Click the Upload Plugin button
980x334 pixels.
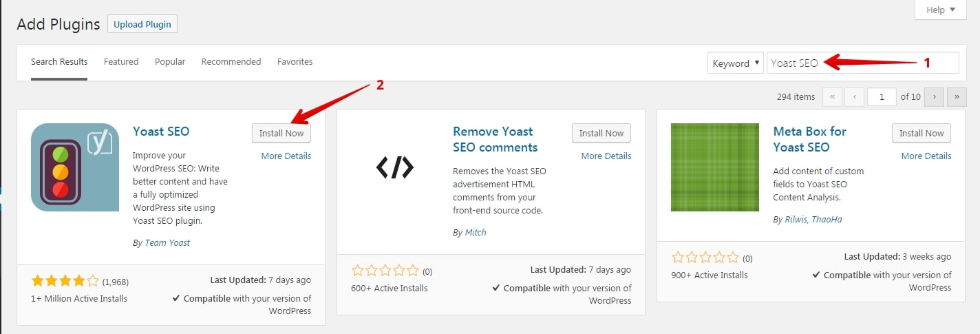click(142, 24)
